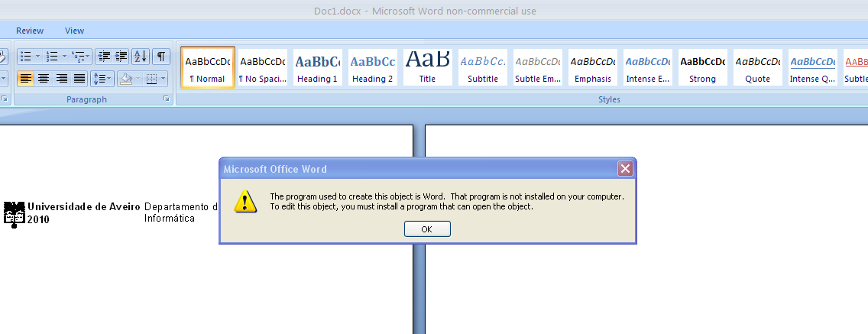868x334 pixels.
Task: Toggle align text left
Action: tap(25, 79)
